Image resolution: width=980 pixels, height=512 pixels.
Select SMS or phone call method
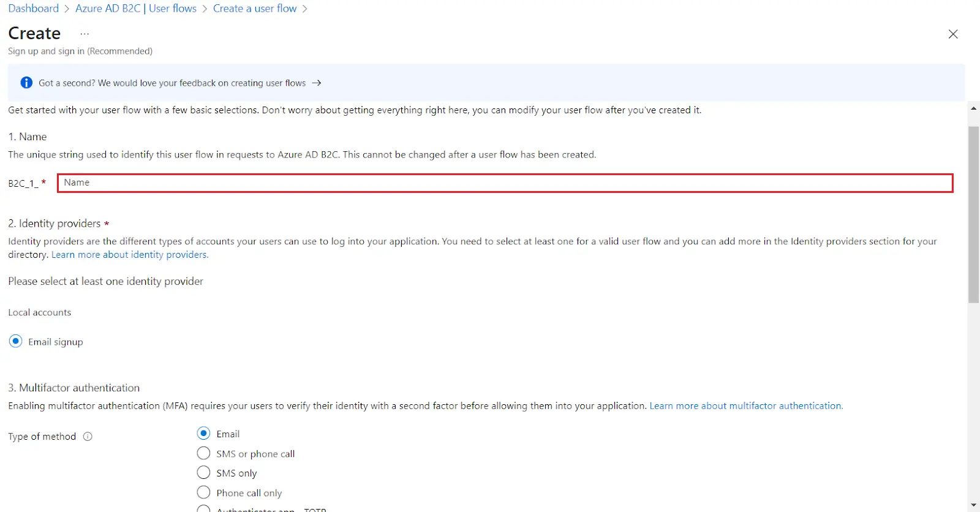pyautogui.click(x=203, y=453)
